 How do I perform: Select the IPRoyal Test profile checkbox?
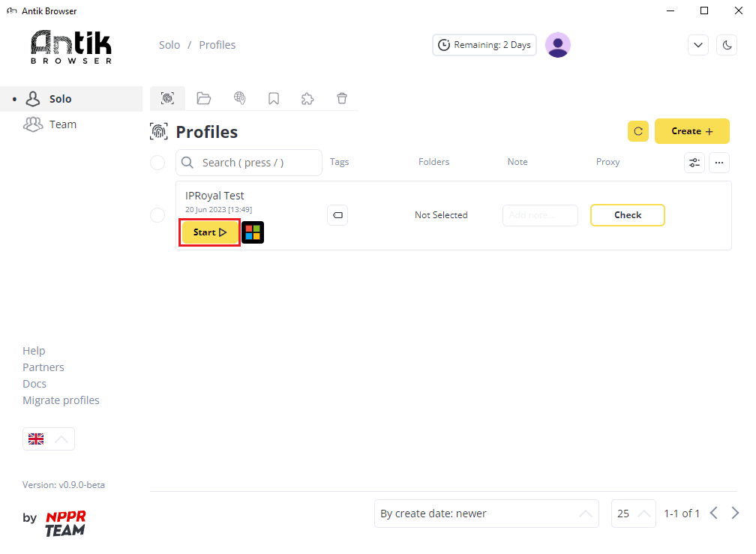coord(157,215)
